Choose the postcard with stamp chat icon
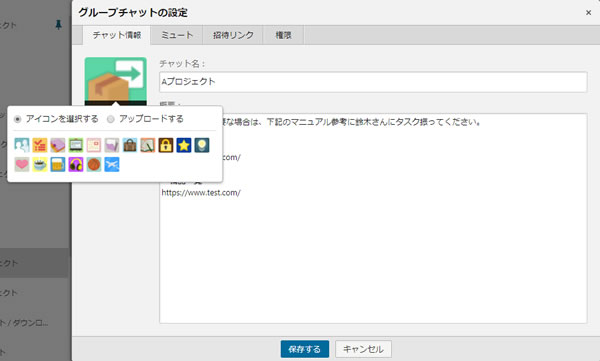The width and height of the screenshot is (600, 361). coord(94,145)
